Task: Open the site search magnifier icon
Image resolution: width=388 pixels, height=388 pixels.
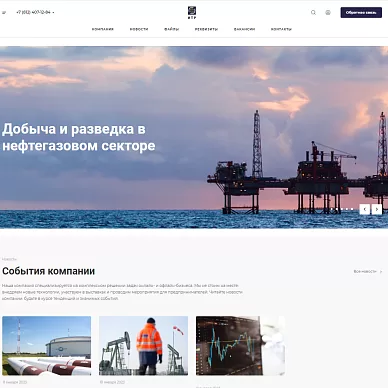Action: [x=313, y=13]
